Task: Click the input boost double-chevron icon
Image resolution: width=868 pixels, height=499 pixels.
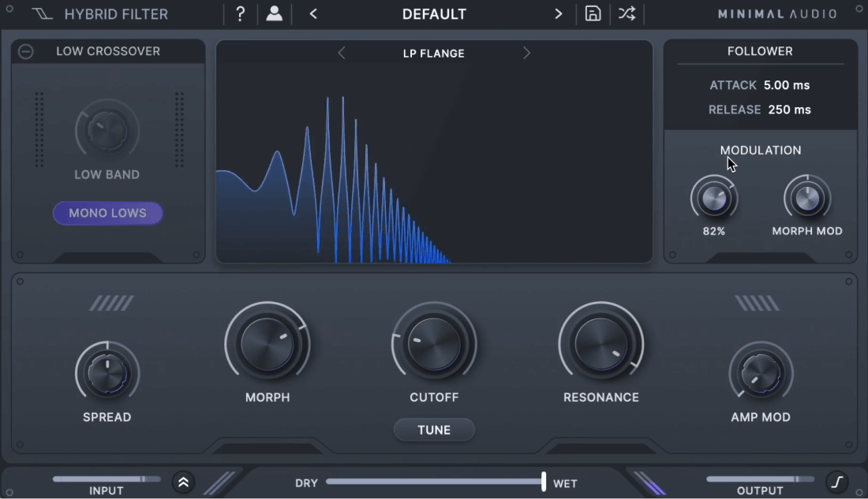Action: click(183, 482)
